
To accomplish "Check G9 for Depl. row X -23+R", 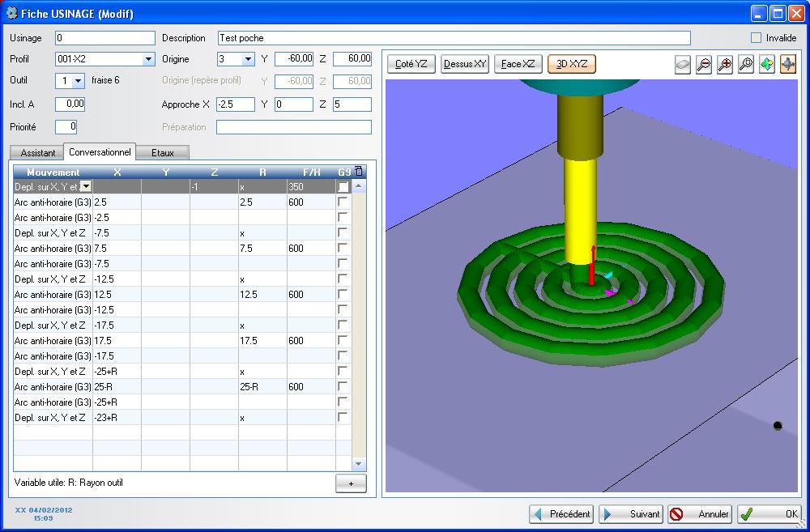I will [x=343, y=417].
